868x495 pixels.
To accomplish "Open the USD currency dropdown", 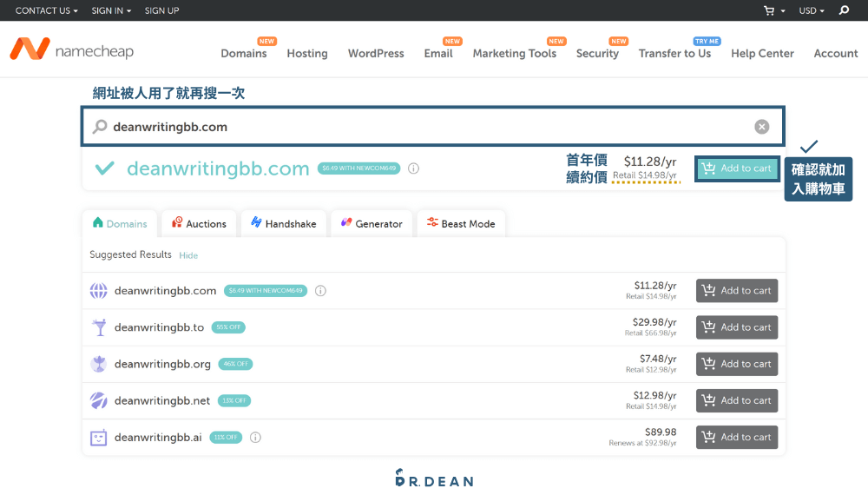I will pyautogui.click(x=812, y=10).
